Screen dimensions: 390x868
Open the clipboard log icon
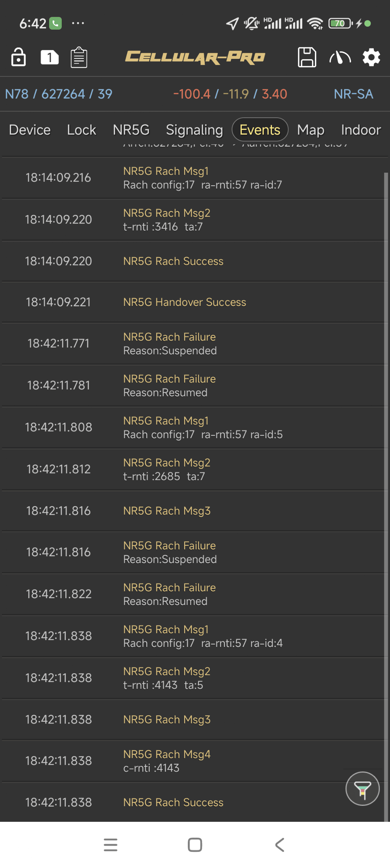coord(79,57)
